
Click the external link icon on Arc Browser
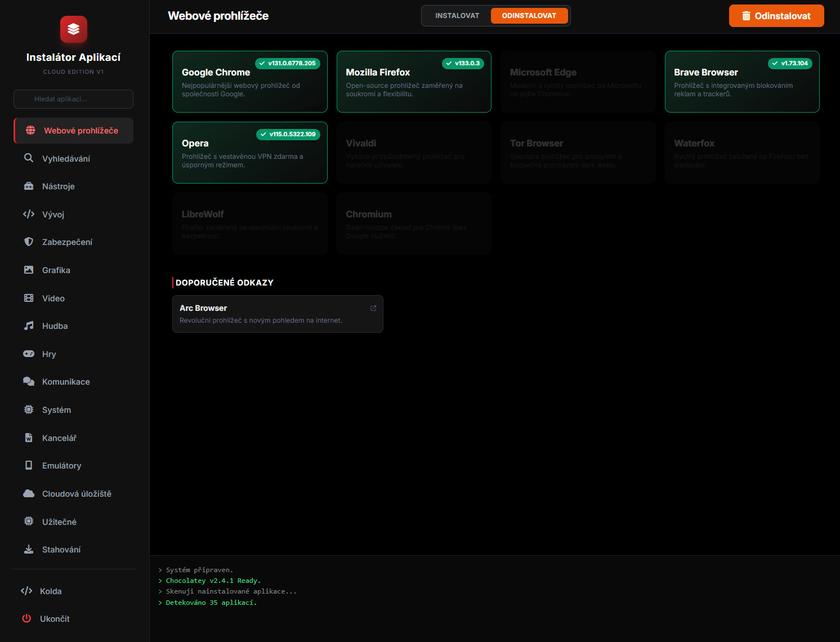click(x=373, y=308)
